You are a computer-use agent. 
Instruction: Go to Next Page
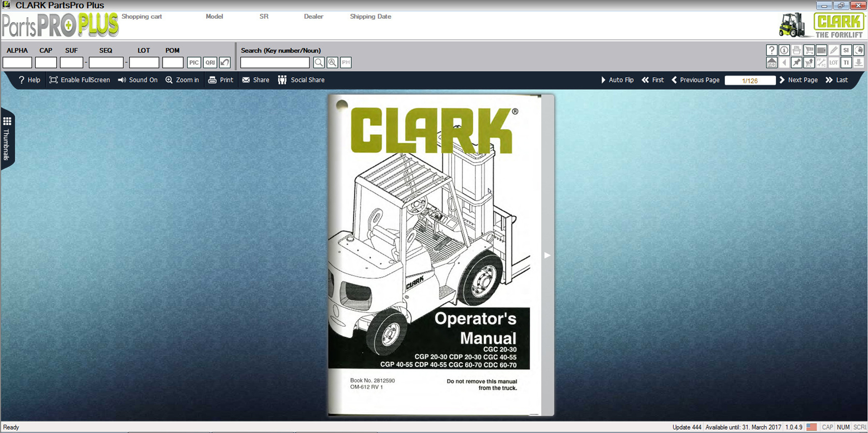pyautogui.click(x=798, y=80)
